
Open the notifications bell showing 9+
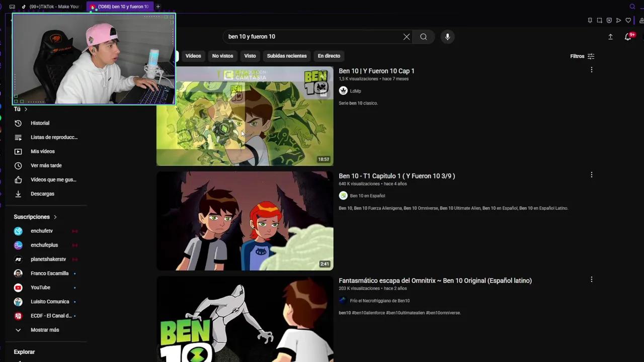point(628,37)
